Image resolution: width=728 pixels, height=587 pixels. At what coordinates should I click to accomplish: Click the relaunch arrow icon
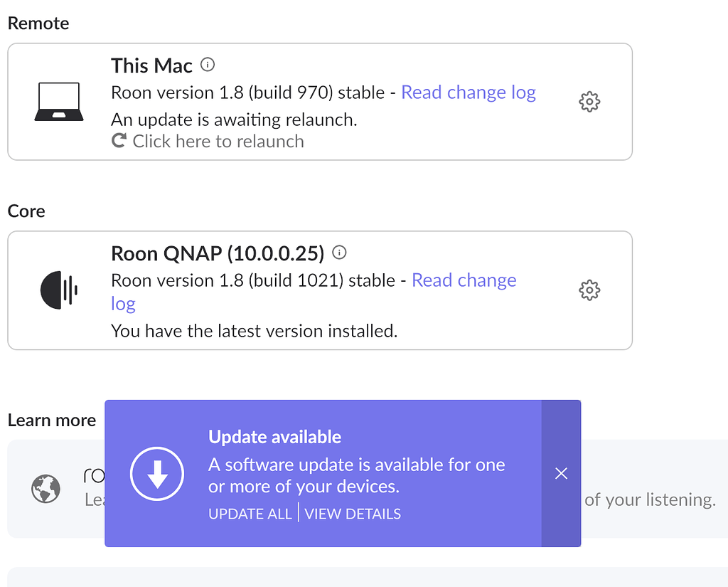(x=118, y=140)
